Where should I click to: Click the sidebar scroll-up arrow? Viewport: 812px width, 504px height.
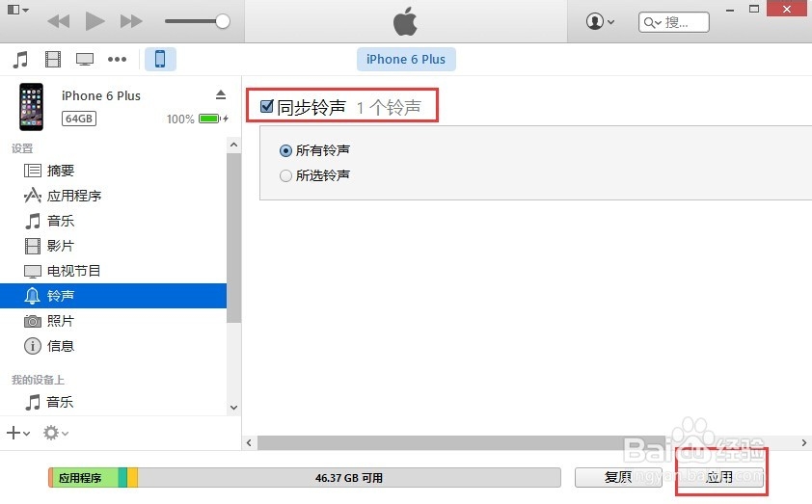[233, 145]
